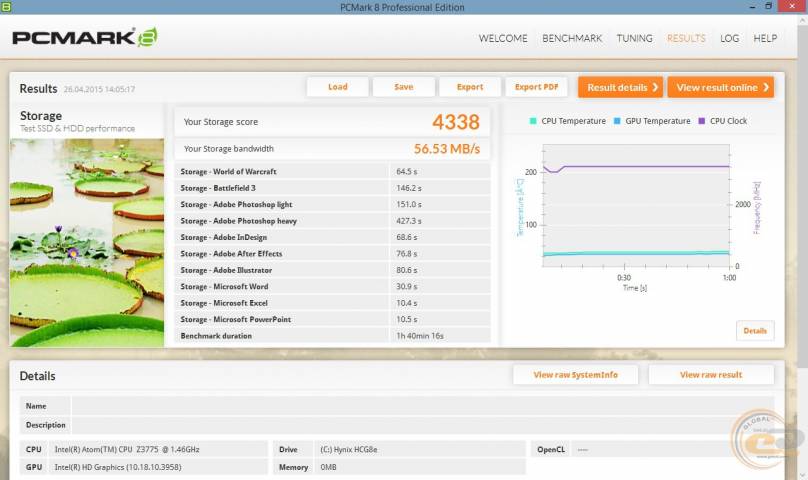Click the 0MB memory value
The image size is (808, 480).
(x=328, y=467)
